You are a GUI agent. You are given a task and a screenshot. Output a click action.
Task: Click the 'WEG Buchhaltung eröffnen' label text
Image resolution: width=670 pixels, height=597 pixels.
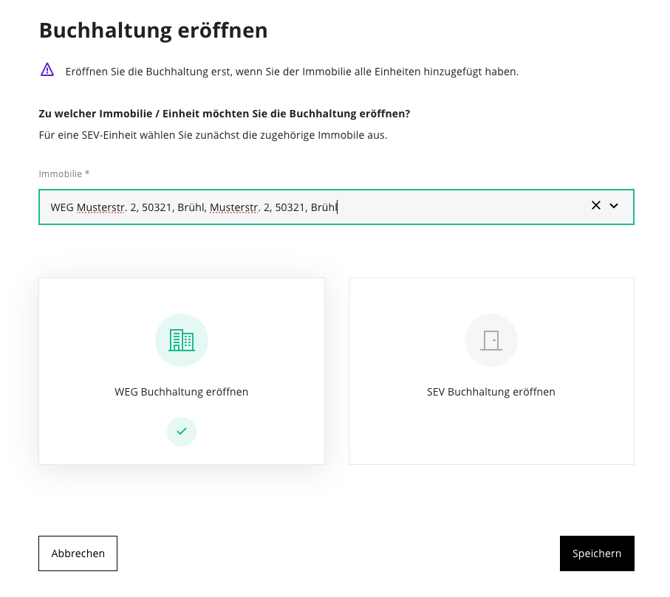point(181,392)
